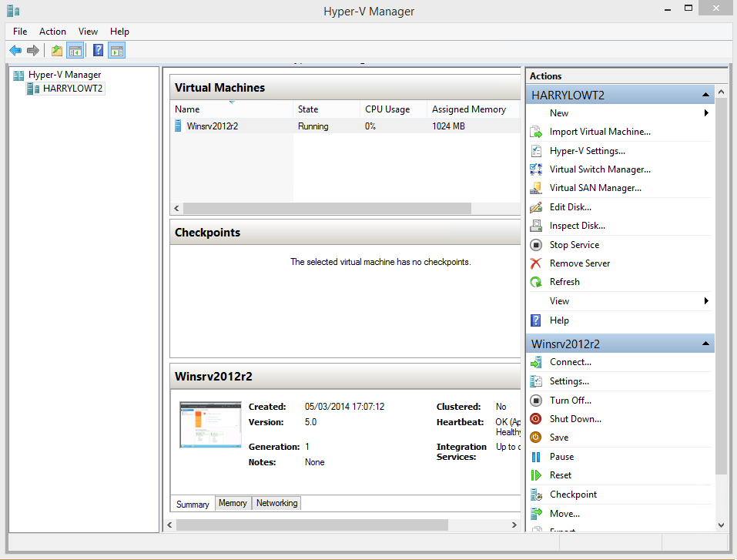Sort by Assigned Memory column header

click(x=474, y=109)
